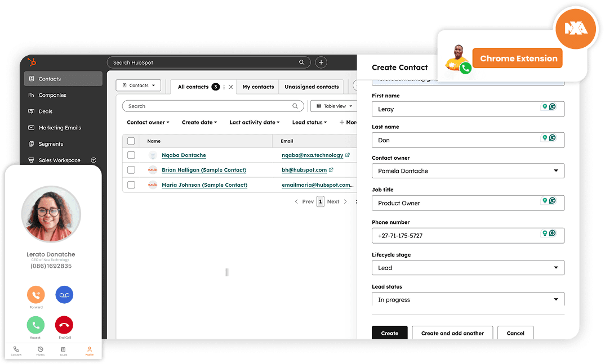Click the plus create icon beside search
Viewport: 605px width, 364px height.
coord(321,62)
